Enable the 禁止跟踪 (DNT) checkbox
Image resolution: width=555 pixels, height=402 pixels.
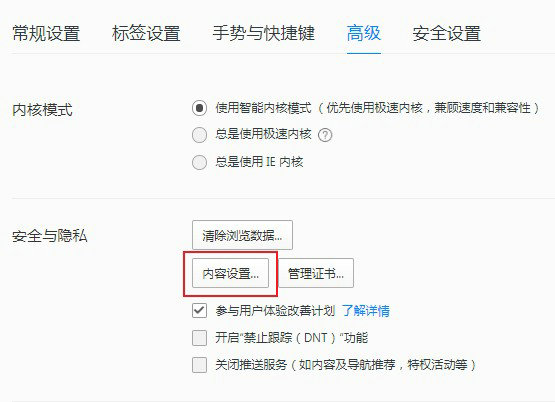199,338
